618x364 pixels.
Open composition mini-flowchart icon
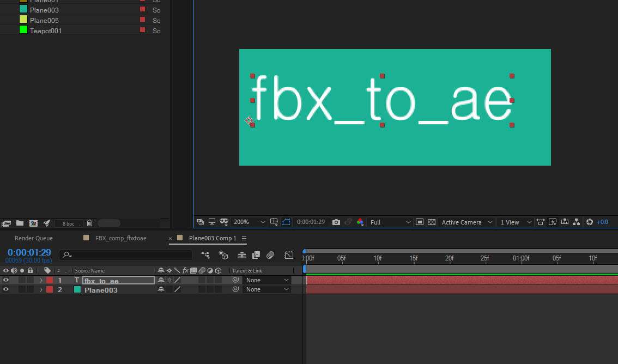click(x=205, y=255)
